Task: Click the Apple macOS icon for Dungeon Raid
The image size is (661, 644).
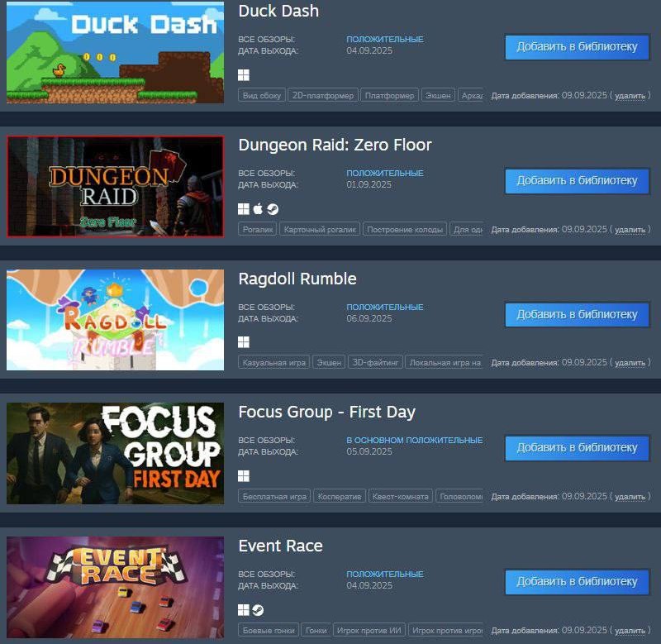Action: (258, 209)
